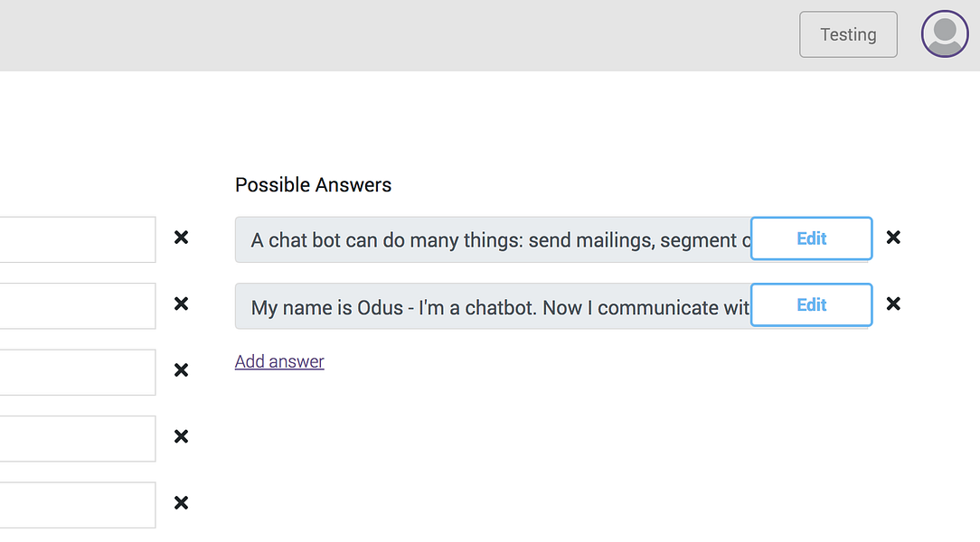The height and width of the screenshot is (542, 980).
Task: Edit the 'My name is Odus' answer
Action: point(811,304)
